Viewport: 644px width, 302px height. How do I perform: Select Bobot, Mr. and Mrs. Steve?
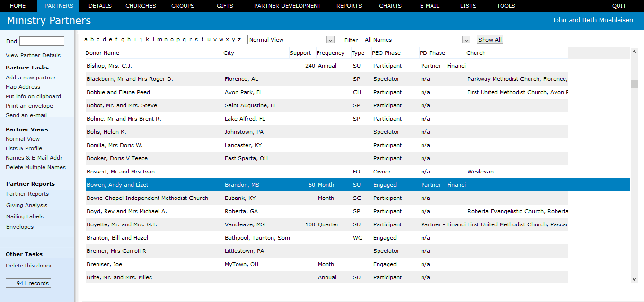tap(326, 105)
